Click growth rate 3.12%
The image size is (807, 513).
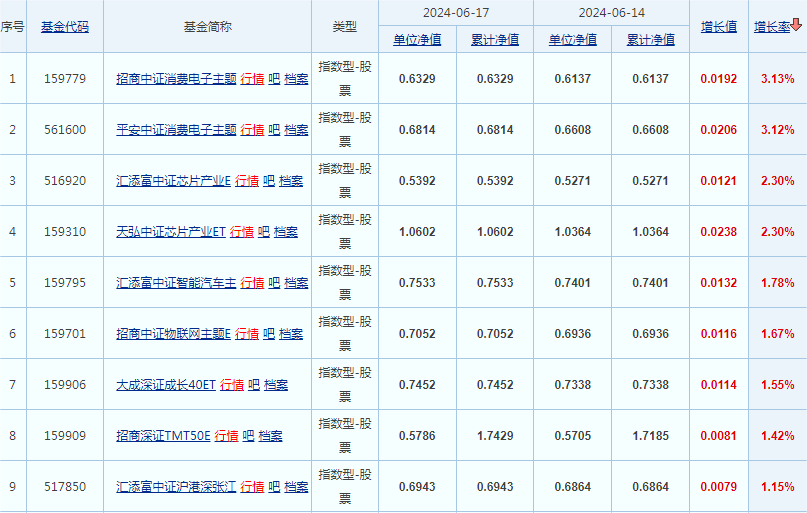778,130
